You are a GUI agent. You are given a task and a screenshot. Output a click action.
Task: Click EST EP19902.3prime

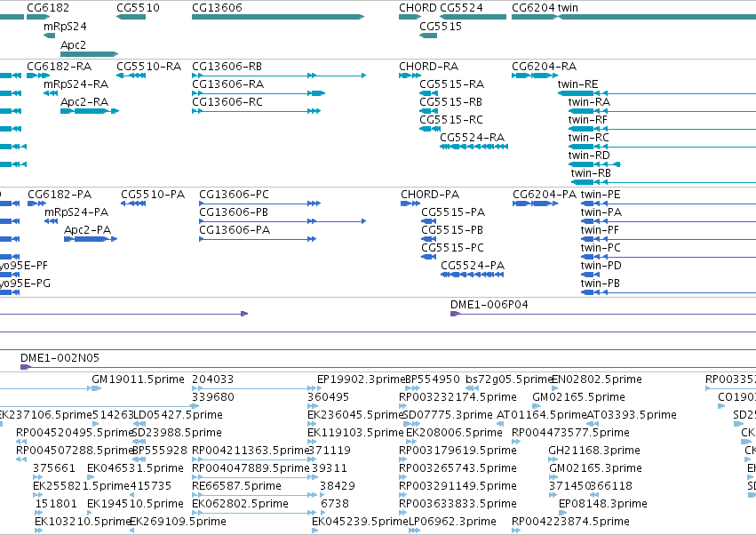(x=361, y=379)
